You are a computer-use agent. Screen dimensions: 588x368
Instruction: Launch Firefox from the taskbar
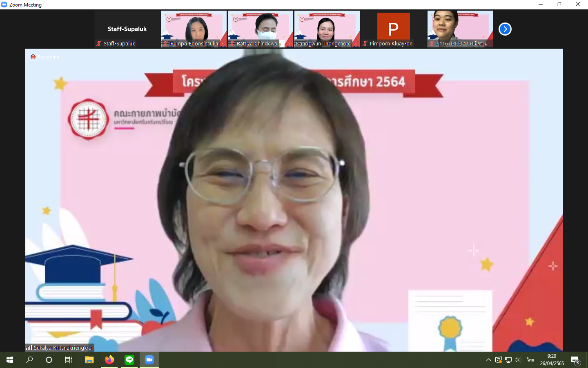[x=109, y=360]
